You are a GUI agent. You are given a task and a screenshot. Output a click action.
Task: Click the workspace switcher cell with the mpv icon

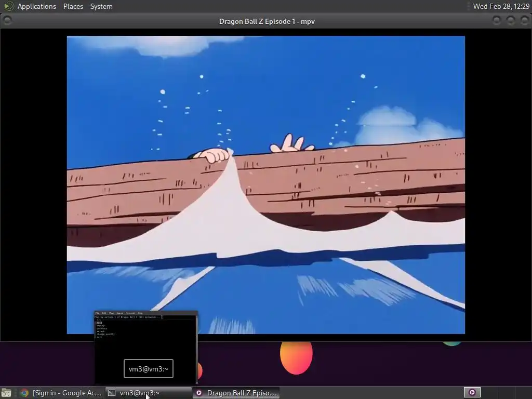click(472, 393)
